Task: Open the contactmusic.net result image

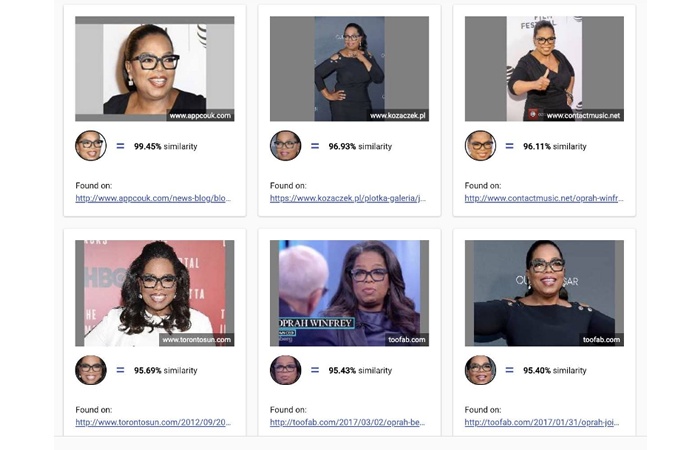Action: [x=544, y=69]
